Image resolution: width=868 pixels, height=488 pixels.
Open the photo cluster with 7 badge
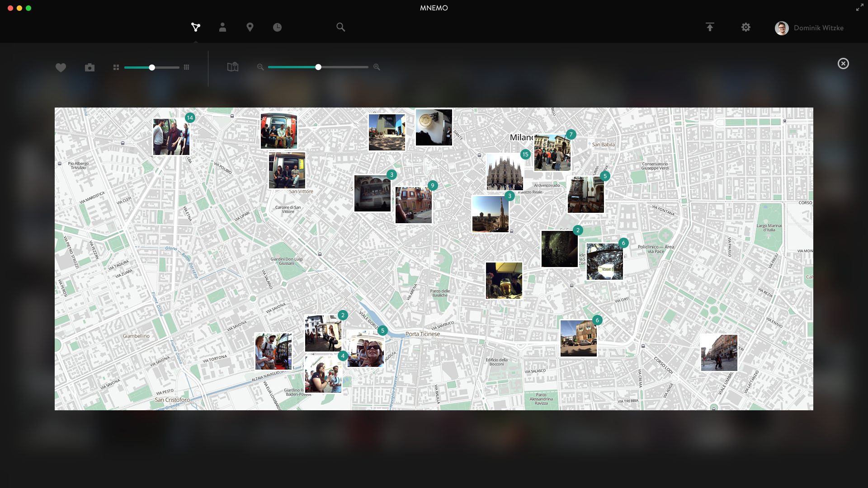coord(552,153)
